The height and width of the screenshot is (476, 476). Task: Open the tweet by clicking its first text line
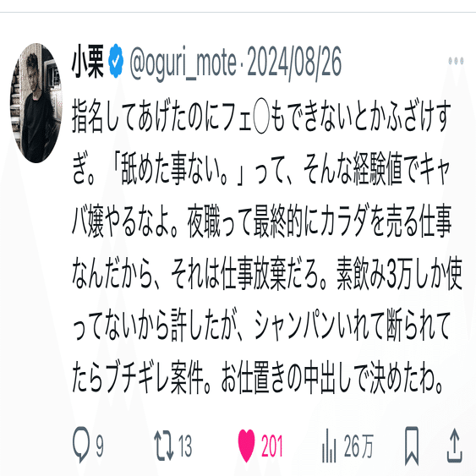pyautogui.click(x=262, y=117)
